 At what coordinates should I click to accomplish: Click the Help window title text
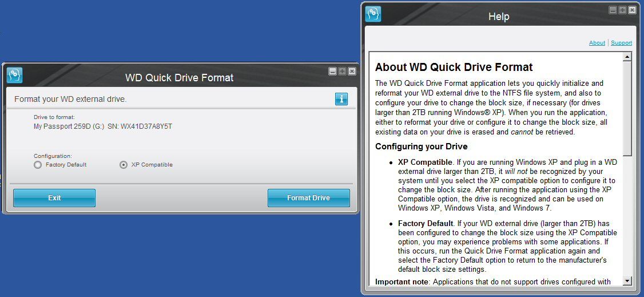point(499,17)
